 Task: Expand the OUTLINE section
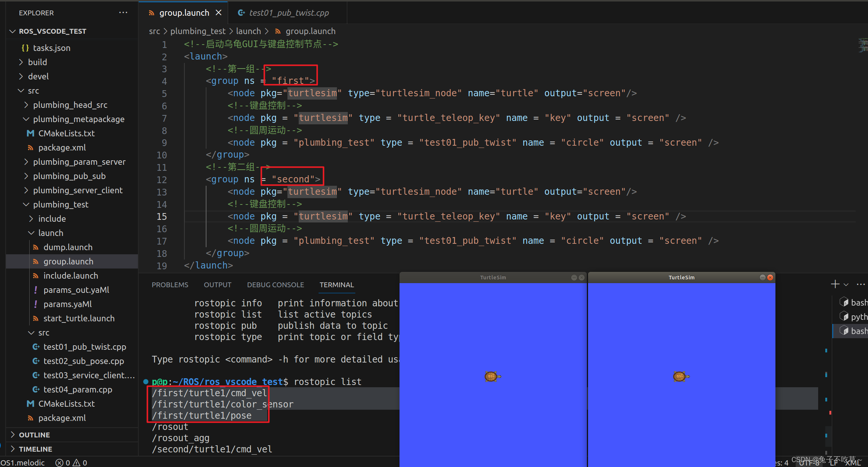tap(34, 435)
